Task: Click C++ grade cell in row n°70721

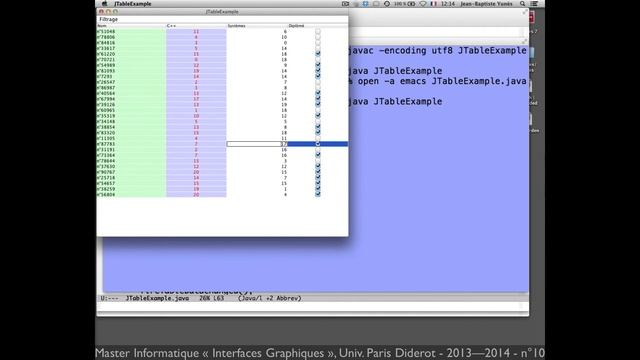Action: click(196, 60)
